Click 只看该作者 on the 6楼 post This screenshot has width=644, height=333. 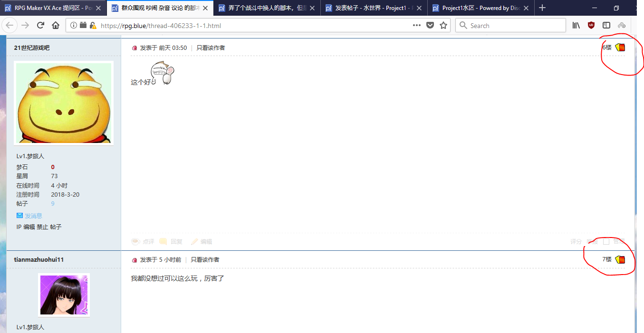pos(211,48)
